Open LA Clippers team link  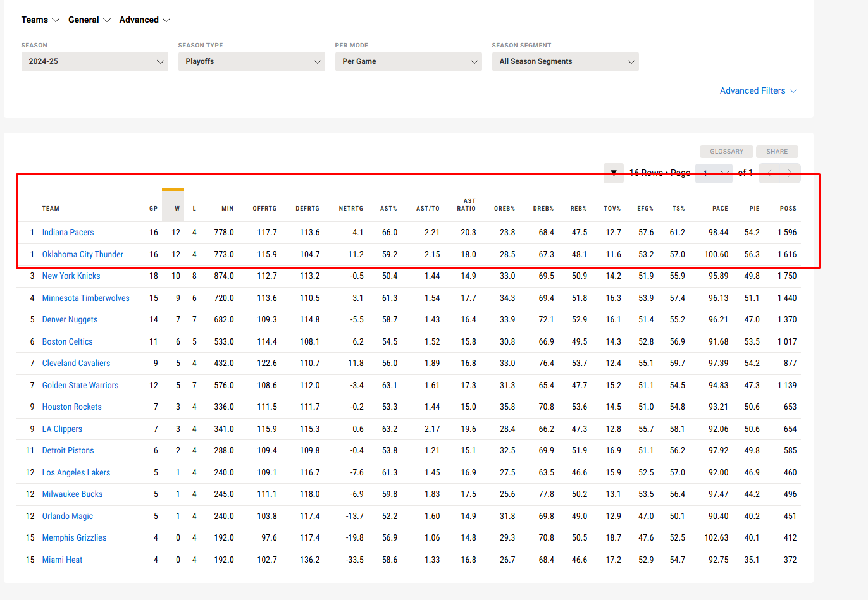point(62,429)
